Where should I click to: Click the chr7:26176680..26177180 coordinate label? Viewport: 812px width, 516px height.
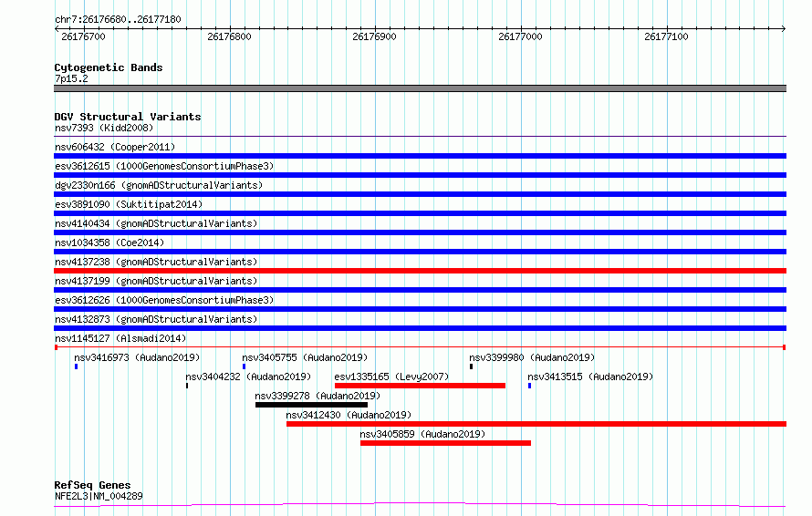(118, 20)
